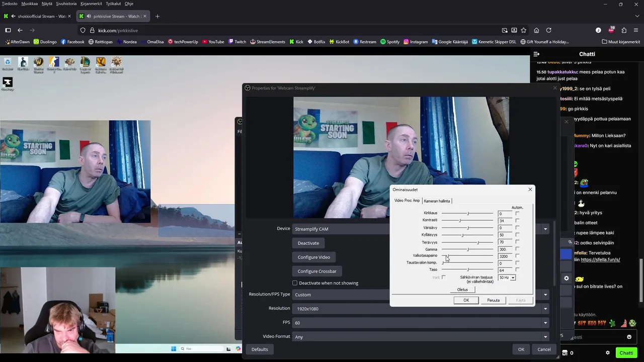Open the StreamElements bookmark
644x362 pixels.
(x=268, y=42)
